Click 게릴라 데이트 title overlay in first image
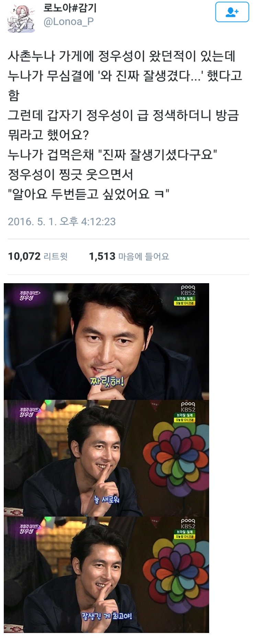 pos(30,296)
